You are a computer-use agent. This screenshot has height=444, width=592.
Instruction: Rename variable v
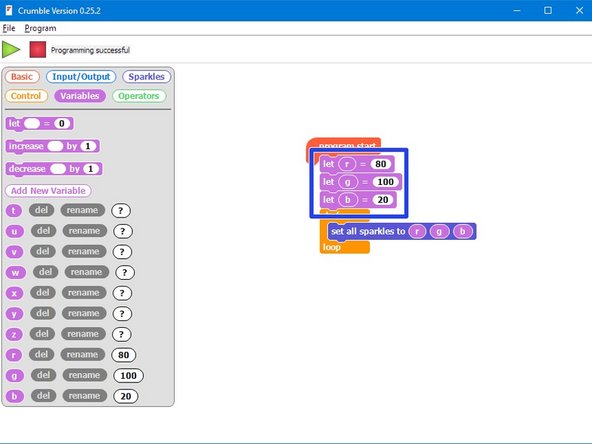83,251
